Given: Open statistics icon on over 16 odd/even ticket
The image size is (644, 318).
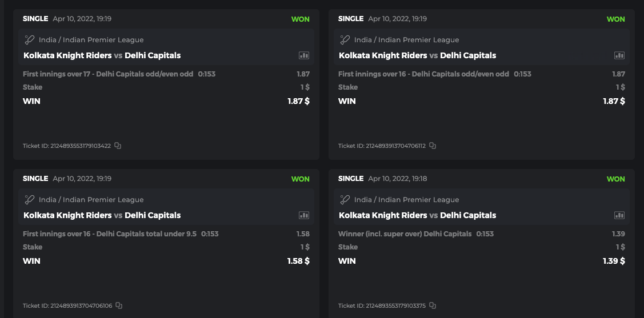Looking at the screenshot, I should [619, 55].
